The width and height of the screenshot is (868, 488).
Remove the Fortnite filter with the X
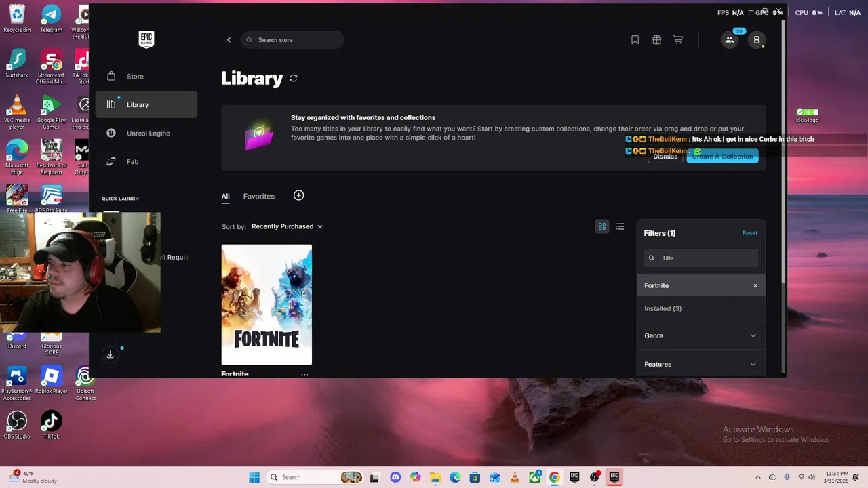click(x=755, y=285)
